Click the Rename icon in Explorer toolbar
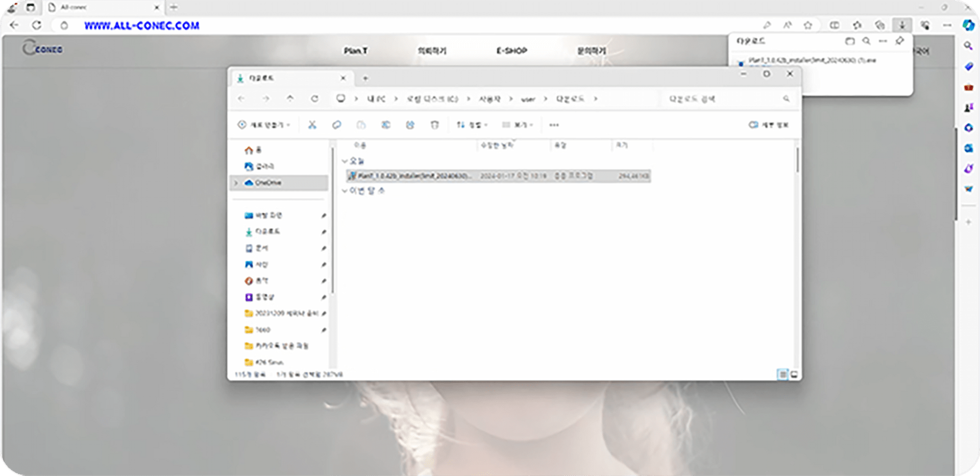 coord(385,125)
